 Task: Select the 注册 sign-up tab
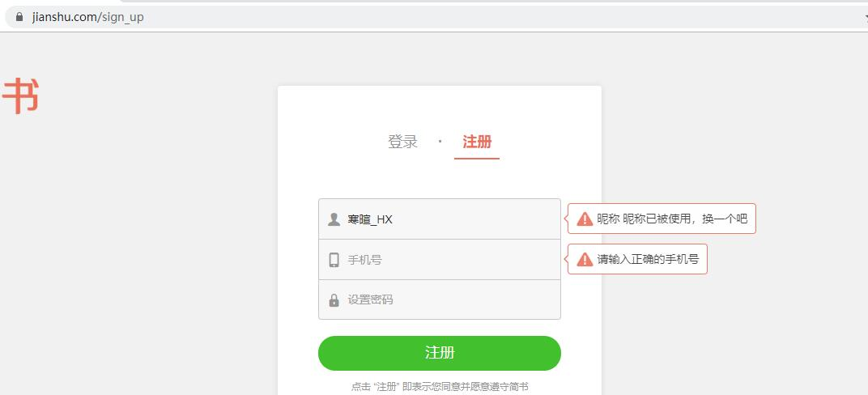coord(477,142)
